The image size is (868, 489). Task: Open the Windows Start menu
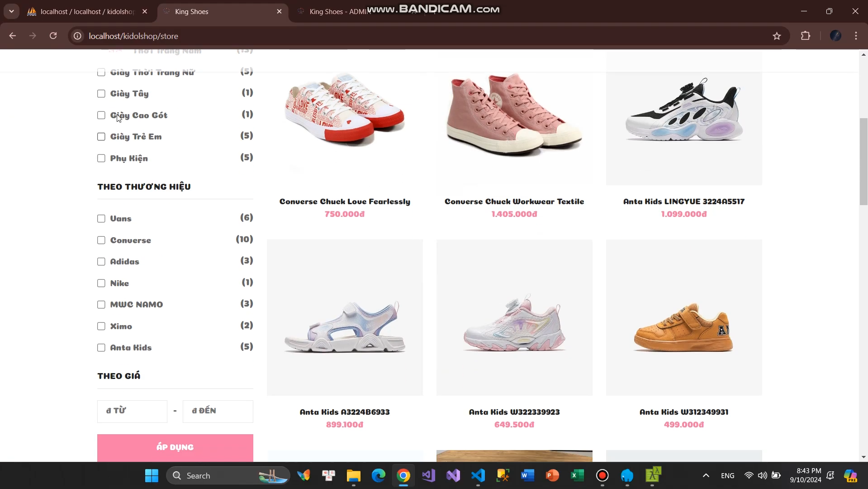[x=152, y=475]
